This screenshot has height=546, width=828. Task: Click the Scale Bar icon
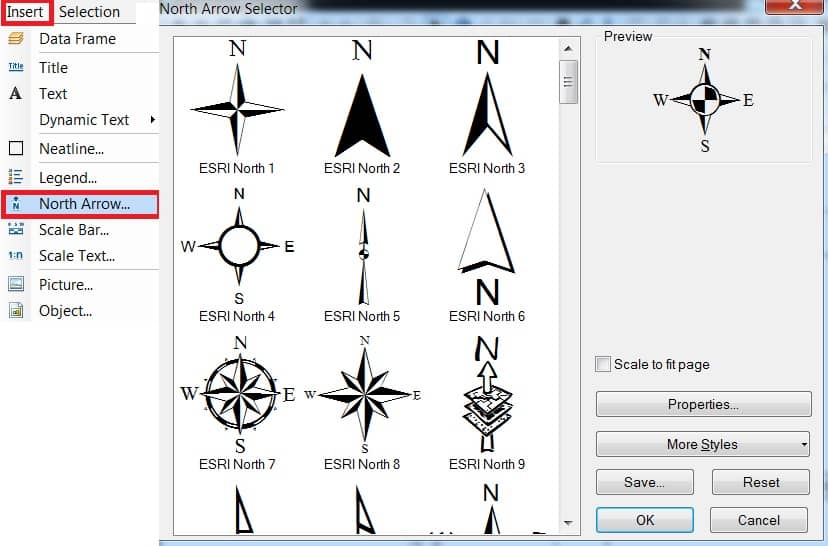pyautogui.click(x=16, y=229)
